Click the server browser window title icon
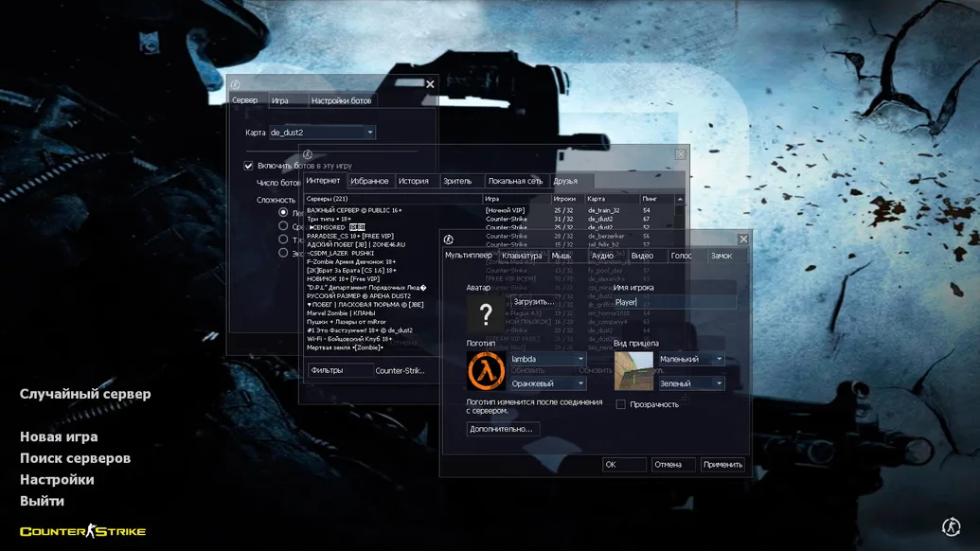980x551 pixels. pyautogui.click(x=308, y=154)
